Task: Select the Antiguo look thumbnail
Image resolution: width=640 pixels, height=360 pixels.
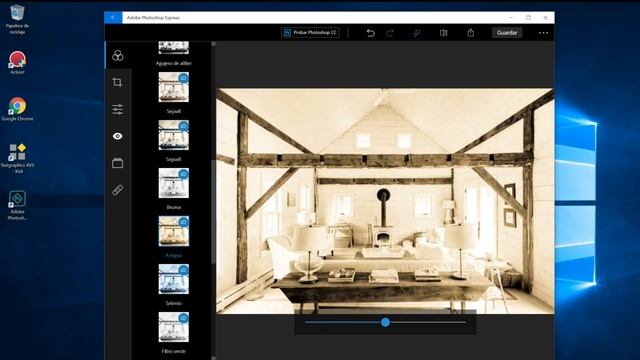Action: click(174, 231)
